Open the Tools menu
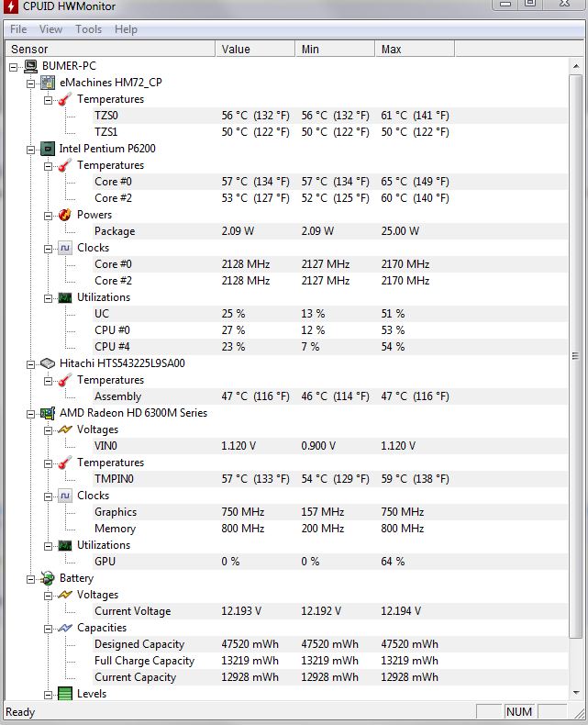This screenshot has height=725, width=588. [88, 29]
